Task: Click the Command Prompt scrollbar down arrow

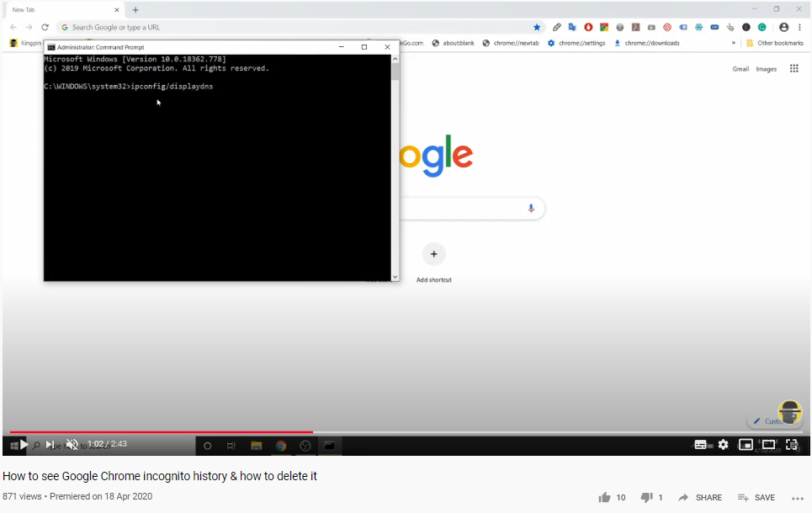Action: [x=395, y=277]
